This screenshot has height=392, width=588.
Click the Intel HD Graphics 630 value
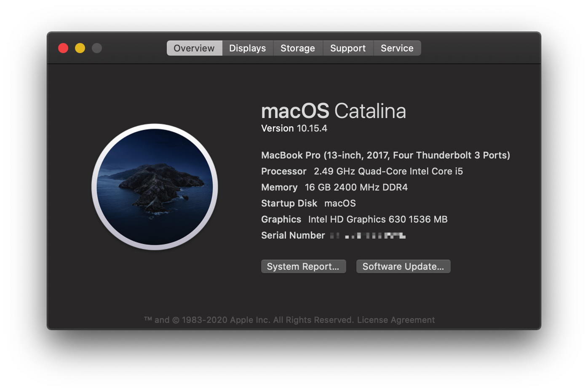(x=378, y=220)
